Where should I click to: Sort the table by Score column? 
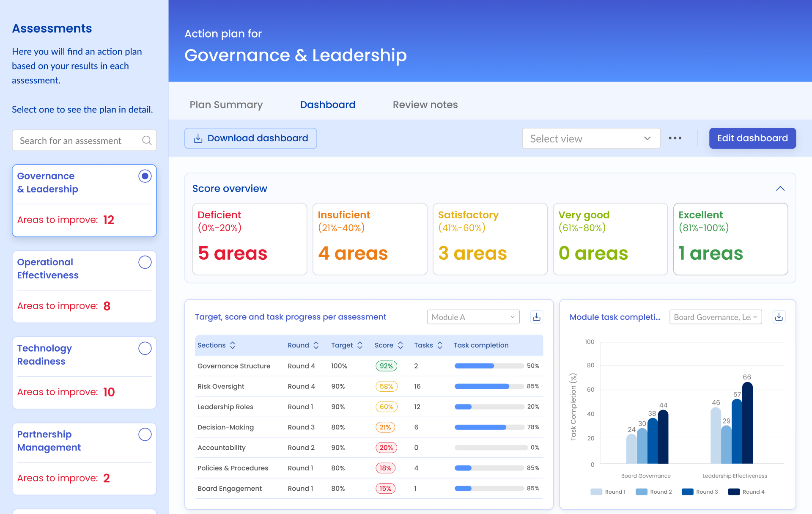tap(401, 345)
